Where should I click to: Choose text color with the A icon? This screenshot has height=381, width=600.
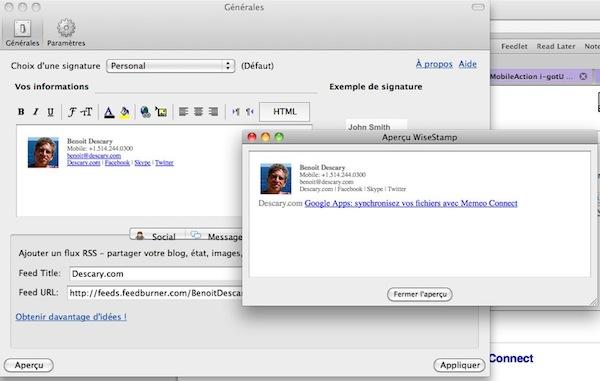[x=109, y=112]
